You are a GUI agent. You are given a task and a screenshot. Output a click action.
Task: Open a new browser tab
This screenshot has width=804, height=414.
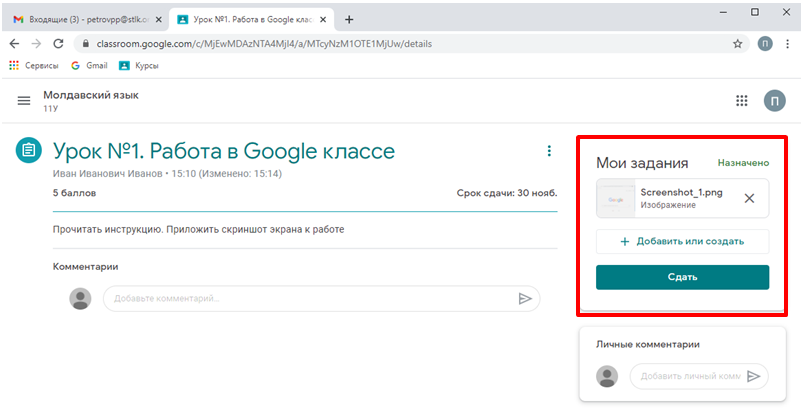[x=349, y=19]
